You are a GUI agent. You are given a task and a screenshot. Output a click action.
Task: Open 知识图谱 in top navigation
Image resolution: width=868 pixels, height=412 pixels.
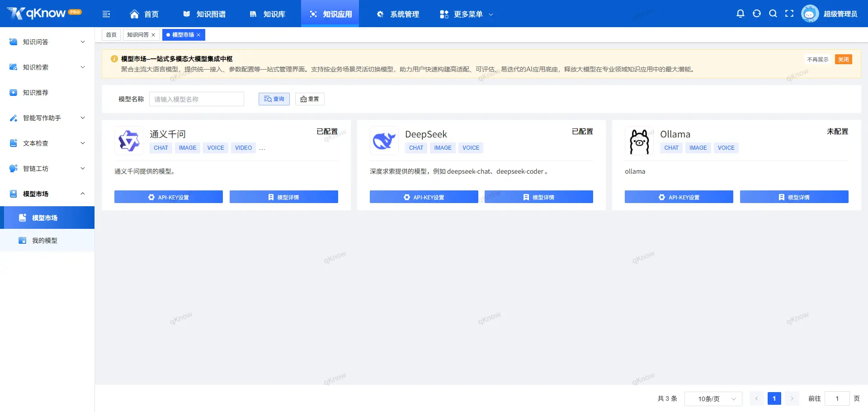tap(204, 14)
